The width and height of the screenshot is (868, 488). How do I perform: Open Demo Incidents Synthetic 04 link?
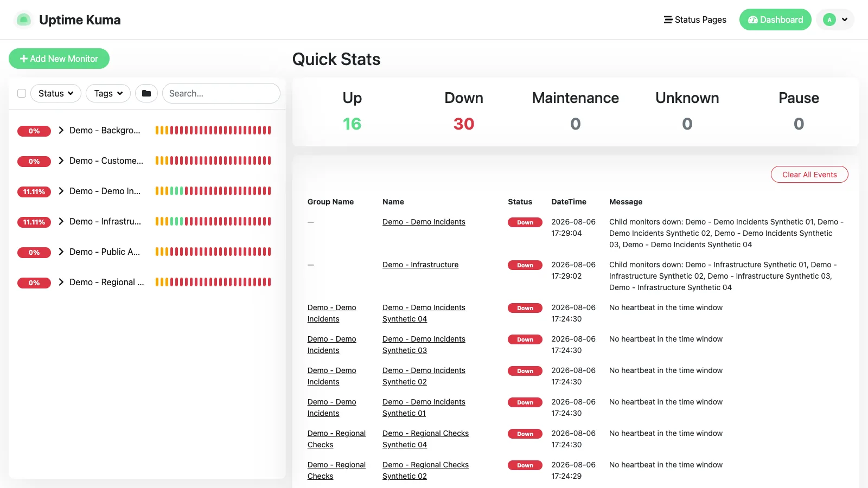pos(424,313)
